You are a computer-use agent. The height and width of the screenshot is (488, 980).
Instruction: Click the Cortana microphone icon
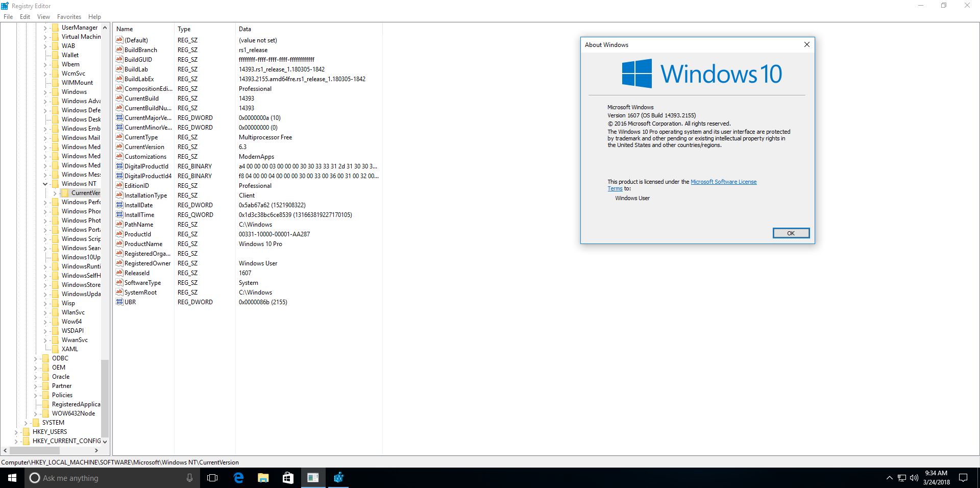click(189, 478)
